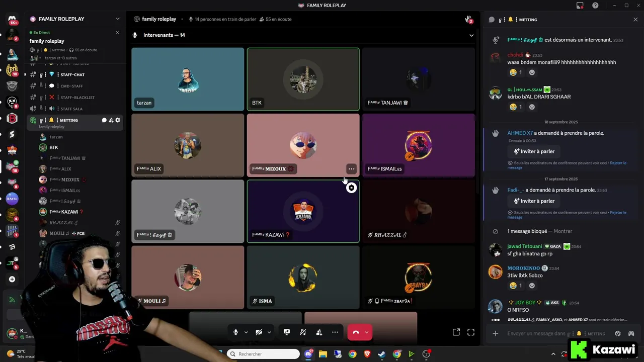Pop out the stage into a separate window

456,332
